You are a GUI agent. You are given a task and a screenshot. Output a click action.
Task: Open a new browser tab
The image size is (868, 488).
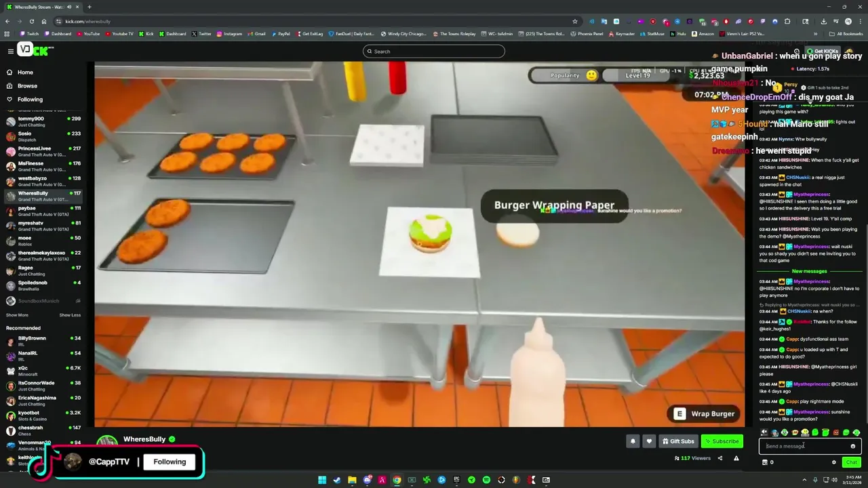tap(89, 7)
